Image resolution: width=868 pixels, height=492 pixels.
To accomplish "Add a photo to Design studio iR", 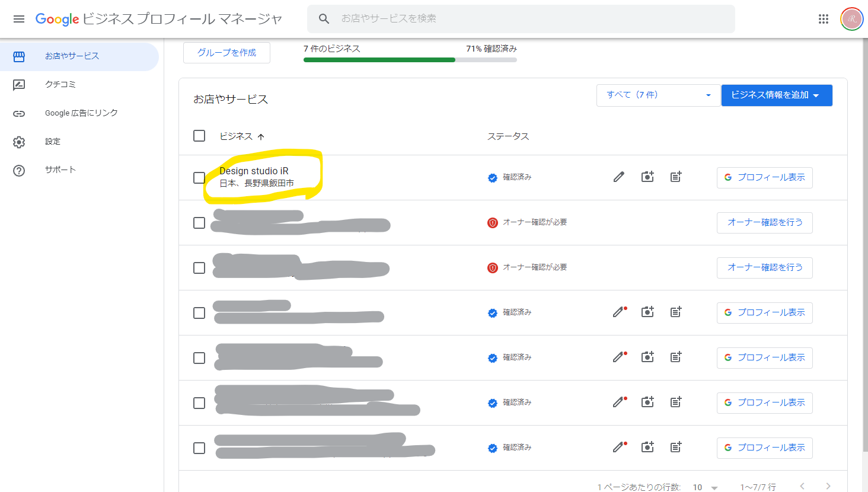I will click(647, 176).
